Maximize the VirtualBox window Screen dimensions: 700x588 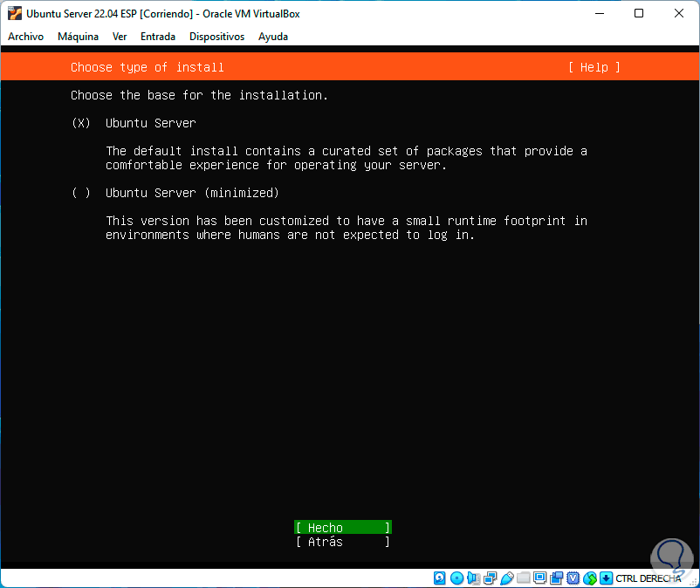pos(639,13)
